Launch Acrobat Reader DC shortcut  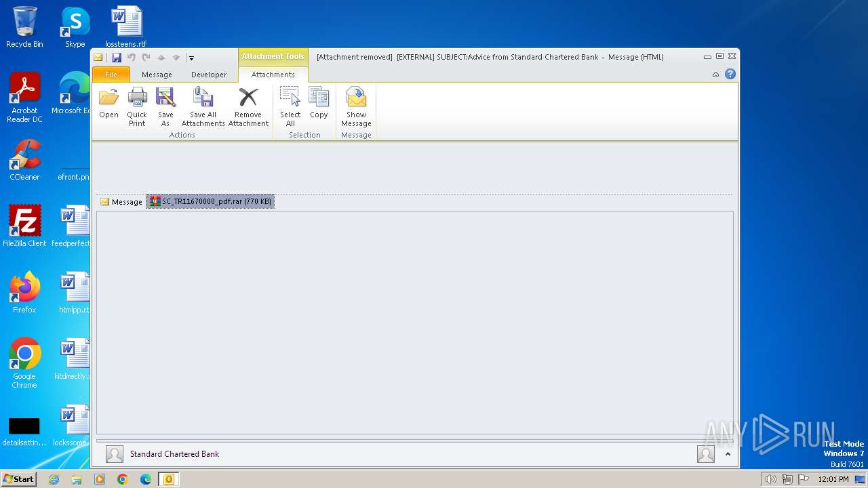(24, 98)
